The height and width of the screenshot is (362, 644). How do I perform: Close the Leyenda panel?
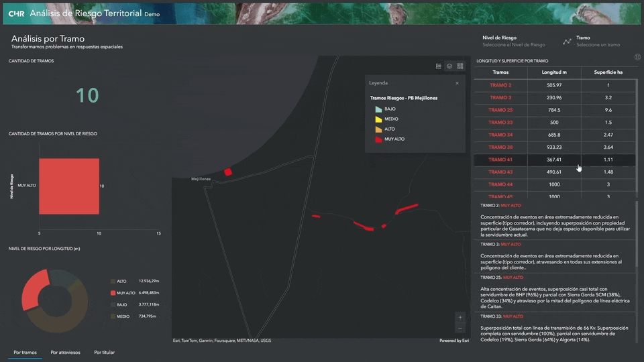point(457,83)
